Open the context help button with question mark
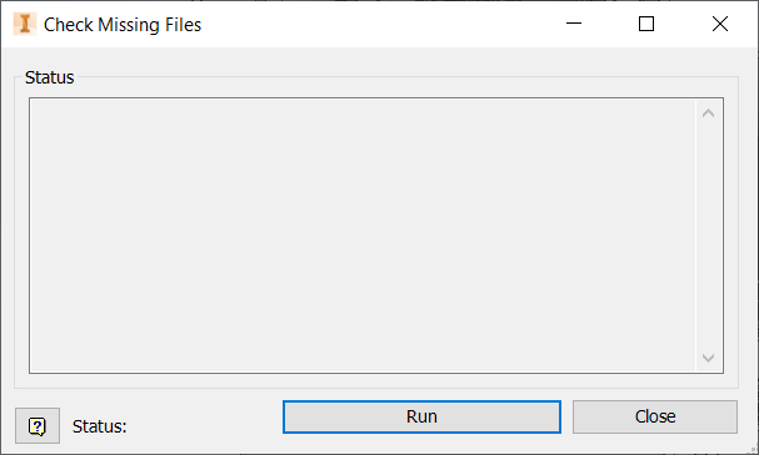The width and height of the screenshot is (759, 455). (37, 426)
